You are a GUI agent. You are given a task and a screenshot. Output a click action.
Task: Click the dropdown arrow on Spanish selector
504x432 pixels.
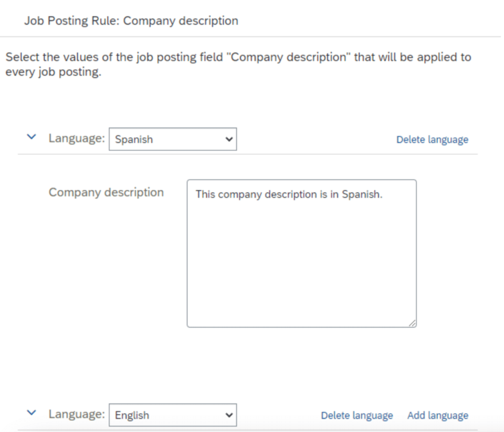230,139
